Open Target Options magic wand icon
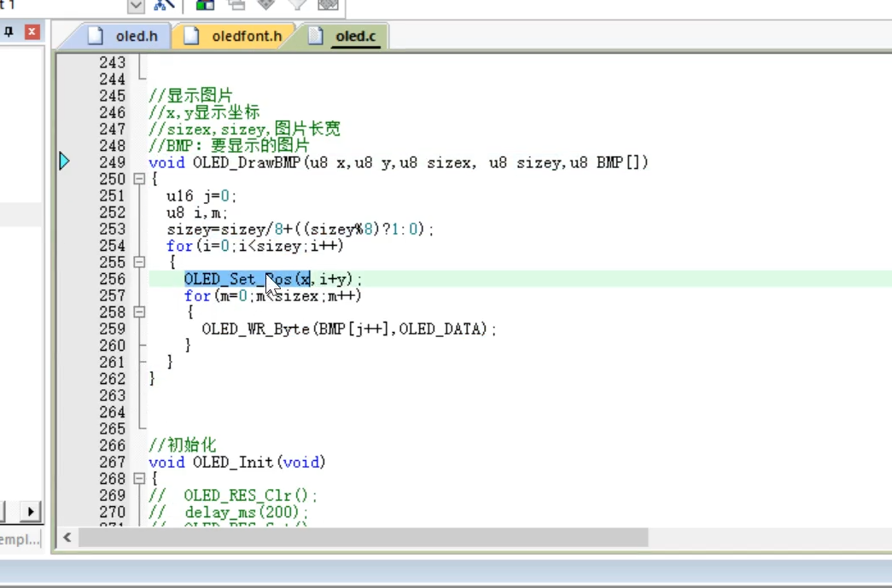Viewport: 892px width, 588px height. pyautogui.click(x=164, y=5)
